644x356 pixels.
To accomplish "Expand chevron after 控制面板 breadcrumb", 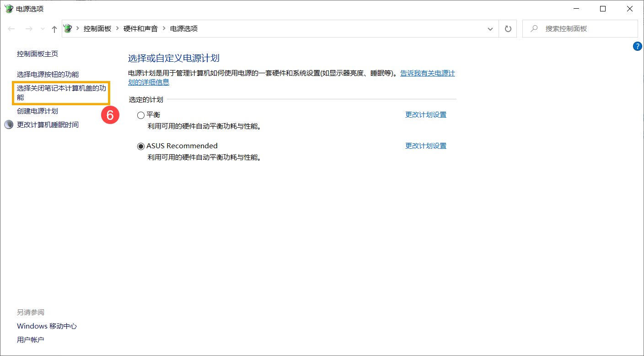I will point(118,28).
